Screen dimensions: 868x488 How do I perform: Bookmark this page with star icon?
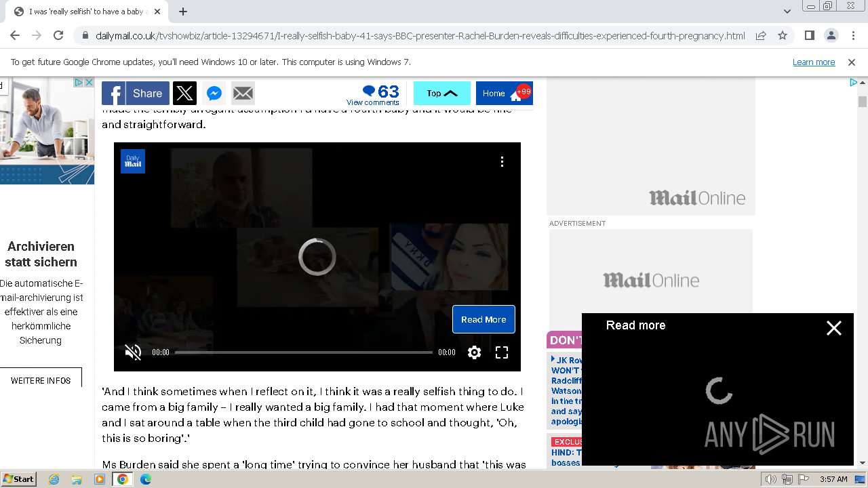point(783,36)
